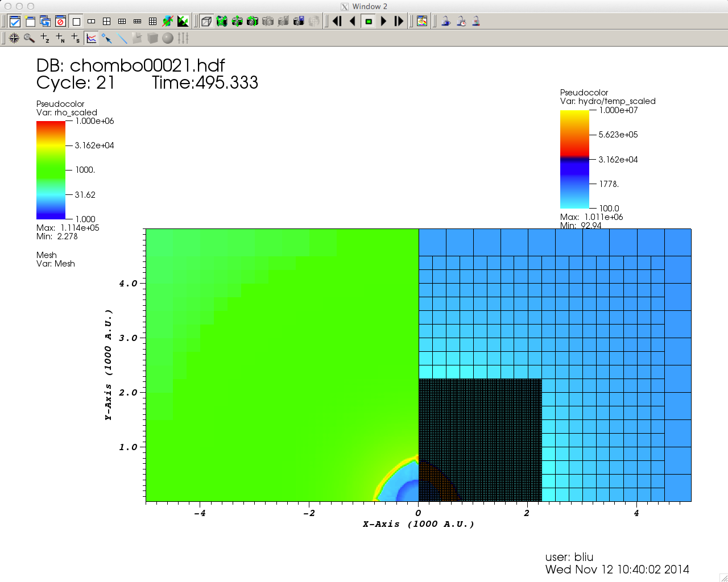Click the 'DB: chombo00021.hdf' title text

pyautogui.click(x=130, y=65)
